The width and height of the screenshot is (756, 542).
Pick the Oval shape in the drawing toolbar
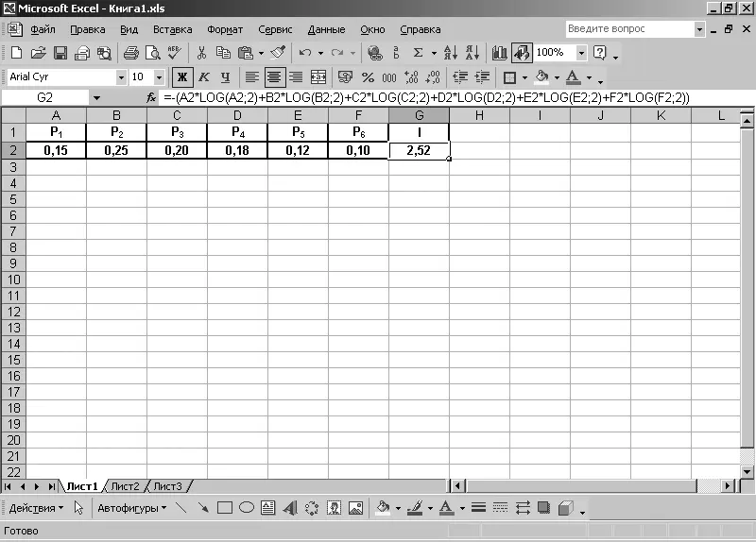click(x=247, y=507)
